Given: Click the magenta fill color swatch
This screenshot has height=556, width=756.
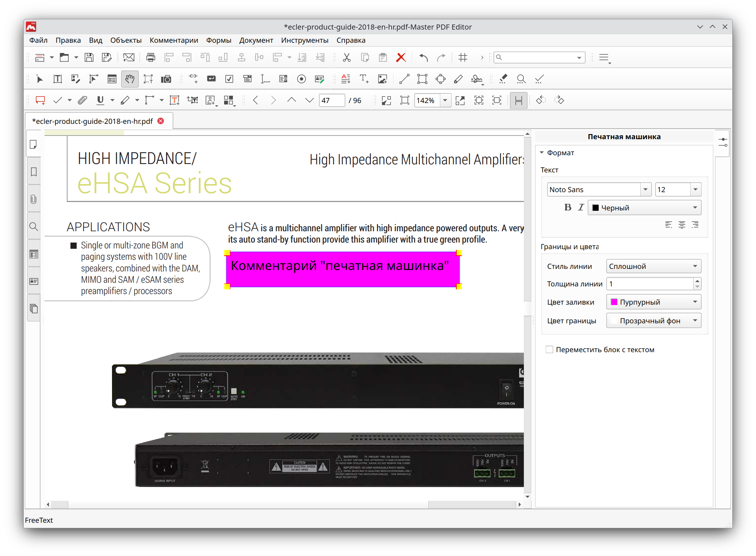Looking at the screenshot, I should pos(614,302).
